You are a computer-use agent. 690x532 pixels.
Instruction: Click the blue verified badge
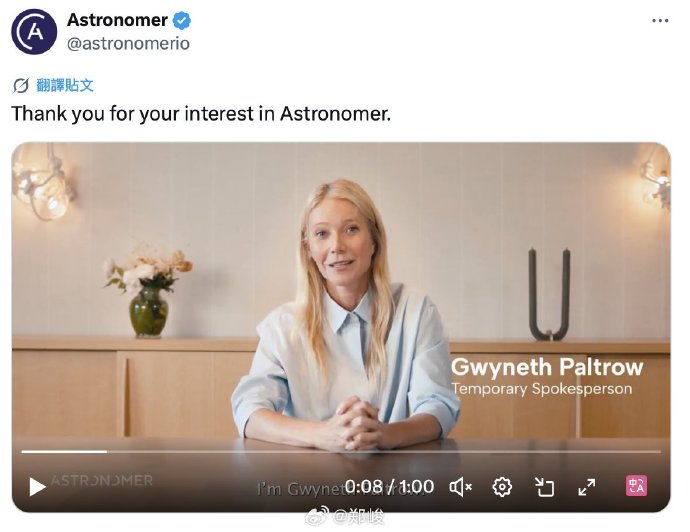pos(181,20)
